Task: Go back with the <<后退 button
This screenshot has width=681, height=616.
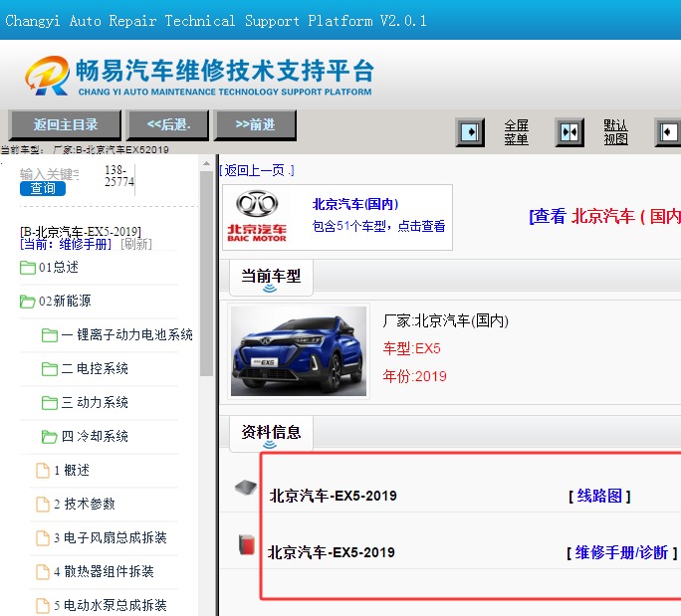Action: pos(168,124)
